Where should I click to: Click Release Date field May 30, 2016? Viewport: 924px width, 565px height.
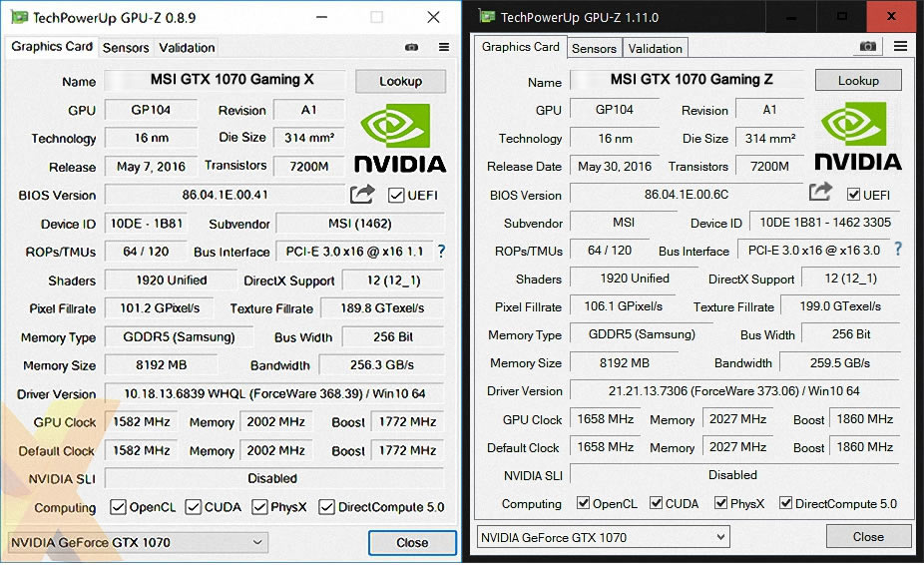click(615, 167)
